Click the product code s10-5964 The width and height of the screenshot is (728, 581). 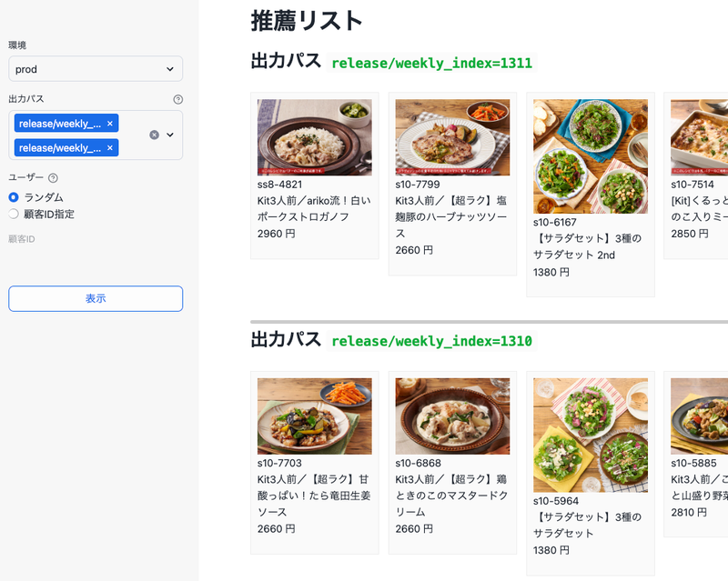556,501
